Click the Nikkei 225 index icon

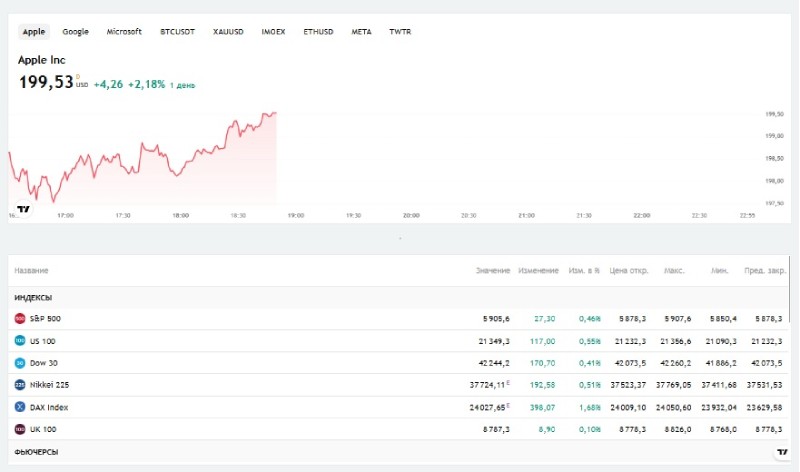(20, 385)
